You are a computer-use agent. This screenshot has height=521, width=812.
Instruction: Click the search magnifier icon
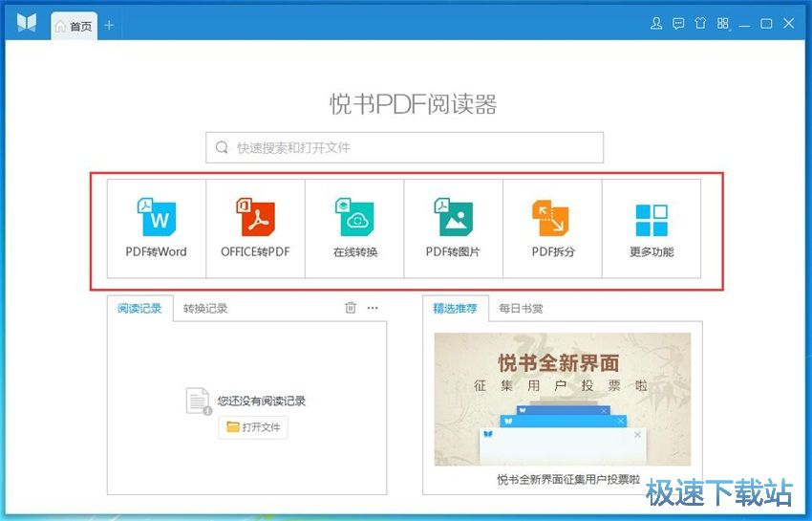(222, 148)
